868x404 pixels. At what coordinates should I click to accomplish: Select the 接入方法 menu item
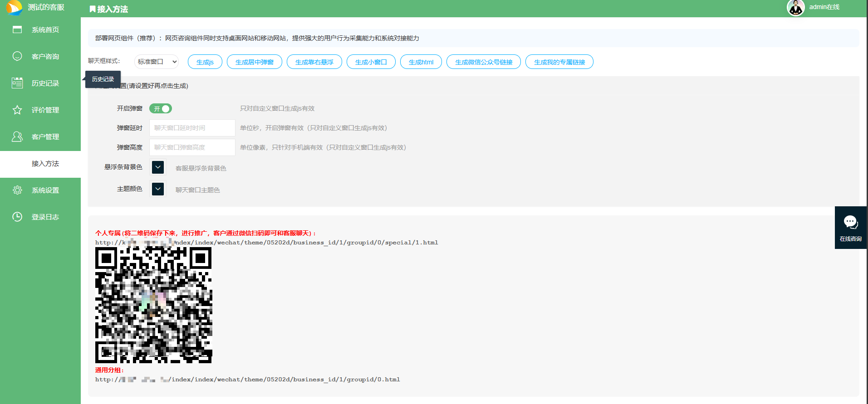[45, 164]
